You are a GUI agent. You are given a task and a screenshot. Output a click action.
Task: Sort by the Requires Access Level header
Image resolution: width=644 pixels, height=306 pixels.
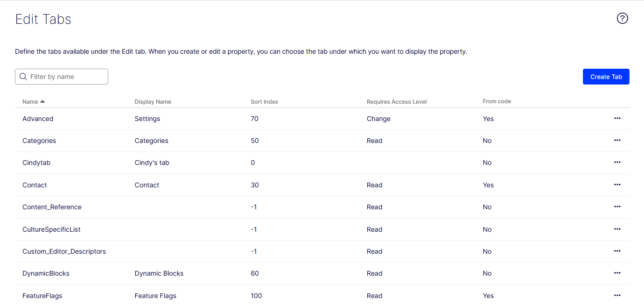tap(397, 101)
